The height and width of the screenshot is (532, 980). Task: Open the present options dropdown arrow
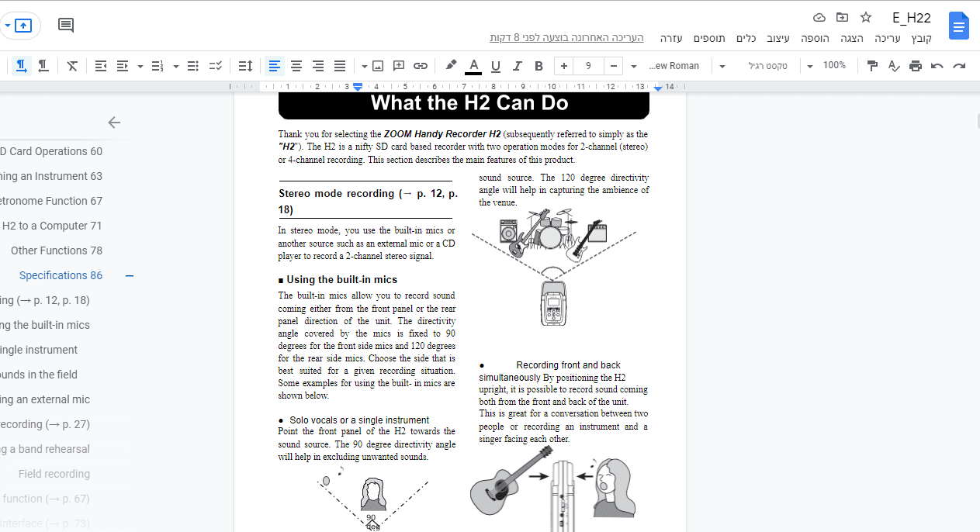click(7, 26)
